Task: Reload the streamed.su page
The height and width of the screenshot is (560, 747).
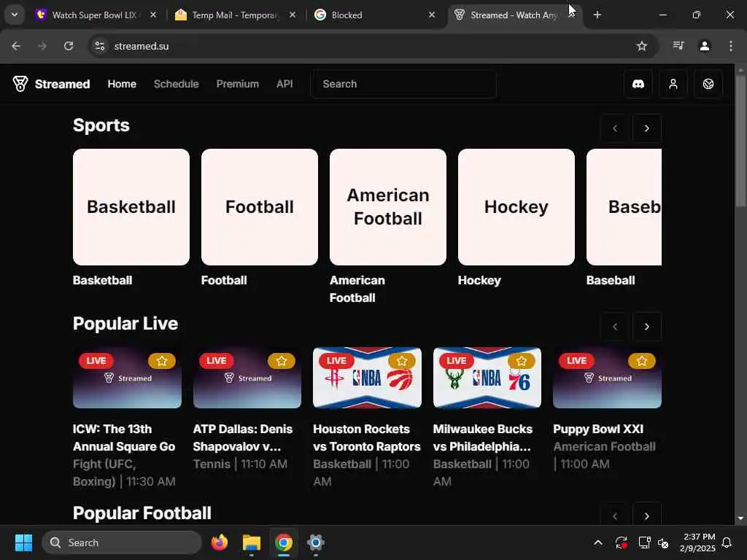Action: 69,46
